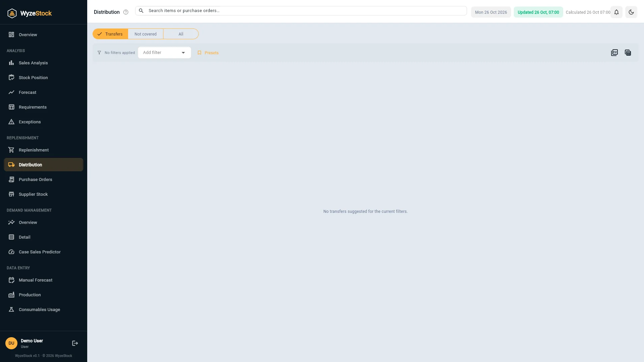Image resolution: width=644 pixels, height=362 pixels.
Task: Export table to spreadsheet icon
Action: (x=628, y=53)
